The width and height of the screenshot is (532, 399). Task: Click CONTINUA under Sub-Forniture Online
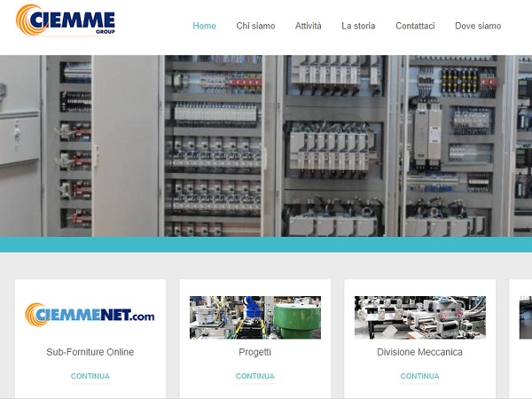90,376
